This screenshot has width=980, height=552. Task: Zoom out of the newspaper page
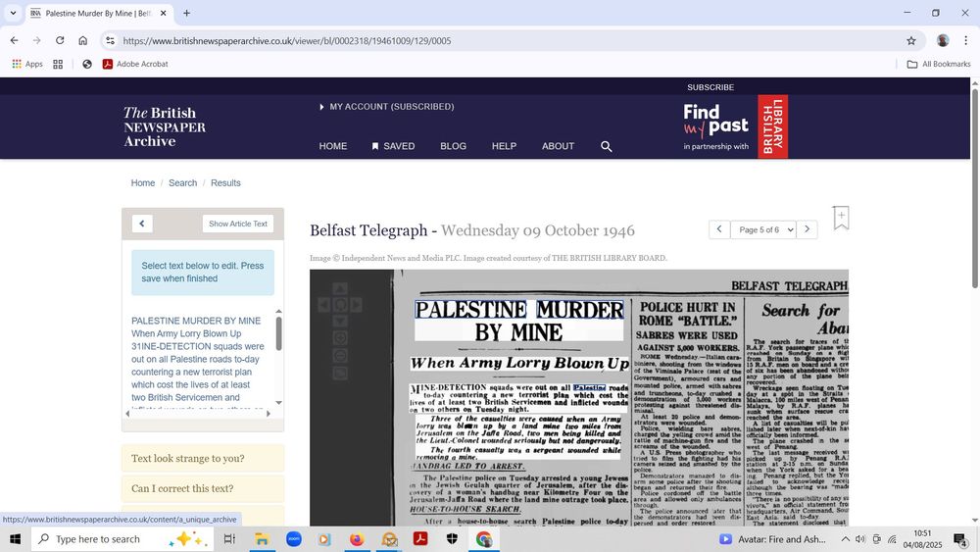(x=340, y=356)
